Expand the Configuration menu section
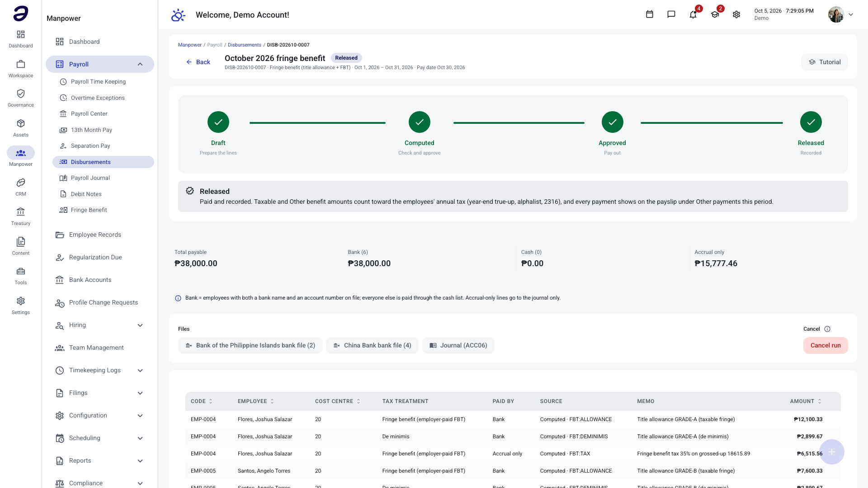 (x=140, y=416)
